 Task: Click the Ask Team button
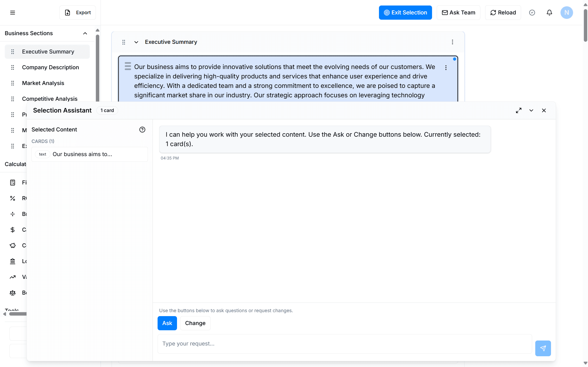tap(458, 13)
